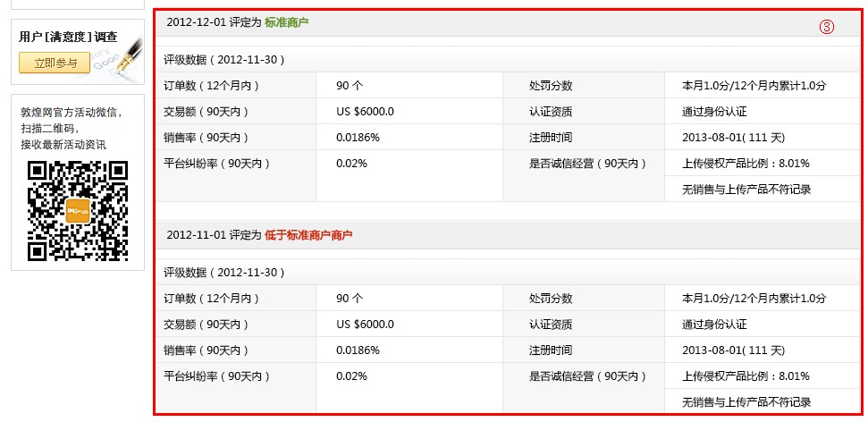Click 通过身份认证 in the 2012-11-01 table

(714, 325)
